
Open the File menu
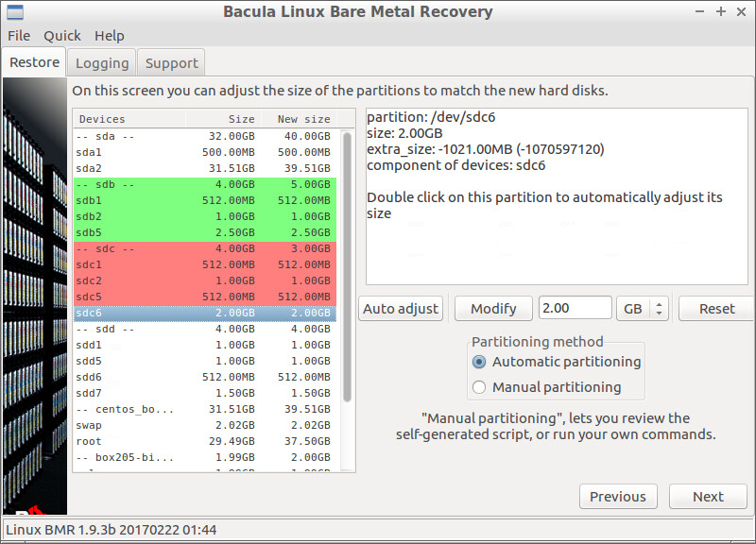tap(19, 36)
